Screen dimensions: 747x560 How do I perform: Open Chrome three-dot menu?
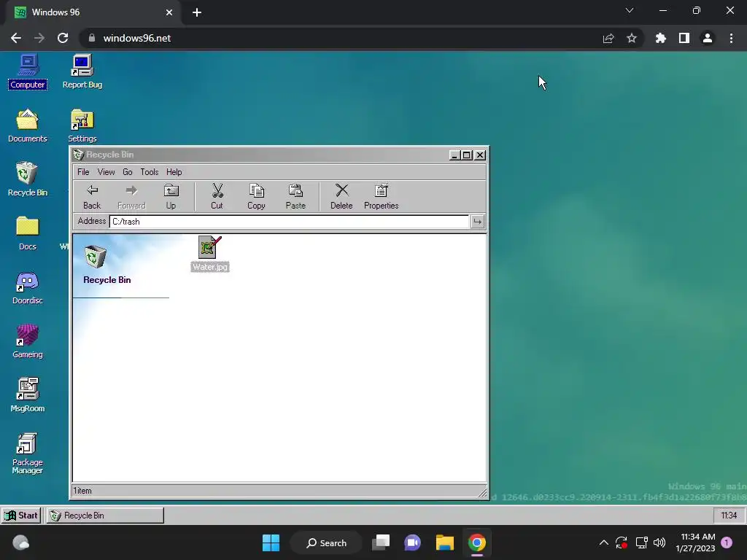pos(731,38)
